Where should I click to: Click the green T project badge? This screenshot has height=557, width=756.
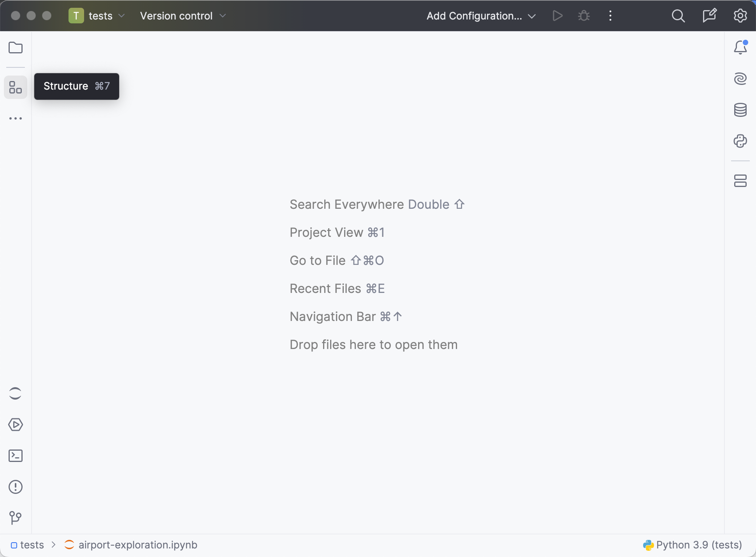pyautogui.click(x=76, y=16)
